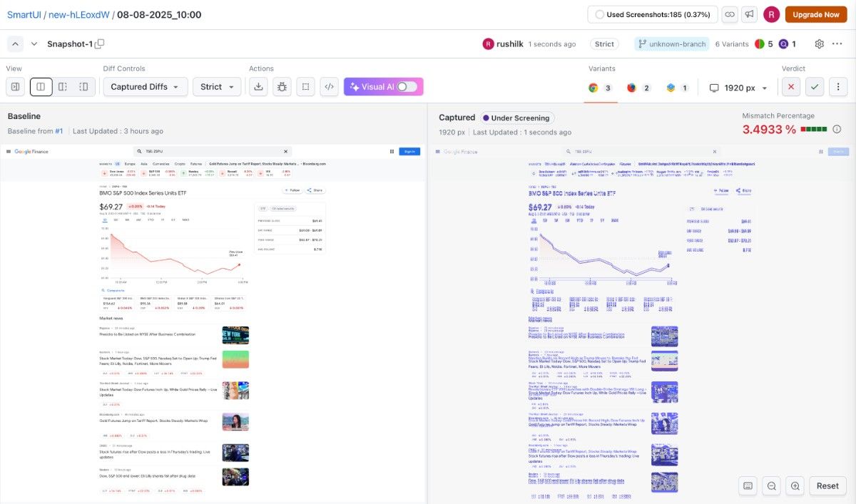
Task: Select the highlight regions action icon
Action: (x=305, y=86)
